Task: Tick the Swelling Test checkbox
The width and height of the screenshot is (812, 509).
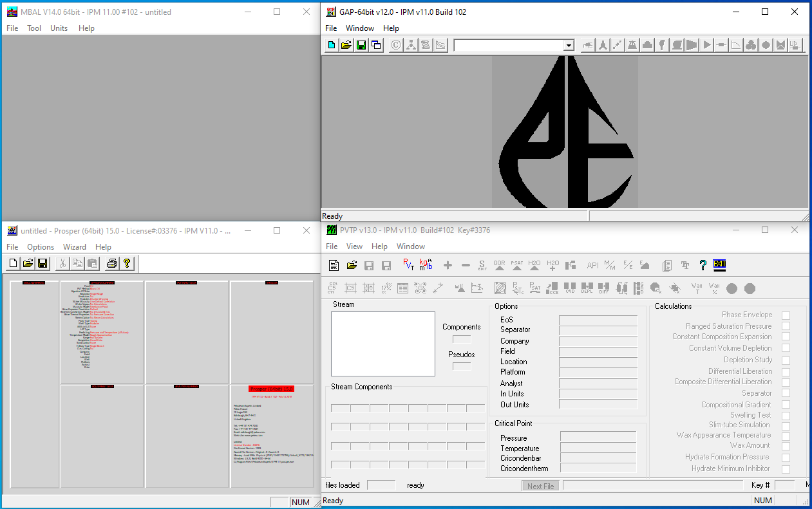Action: click(x=786, y=416)
